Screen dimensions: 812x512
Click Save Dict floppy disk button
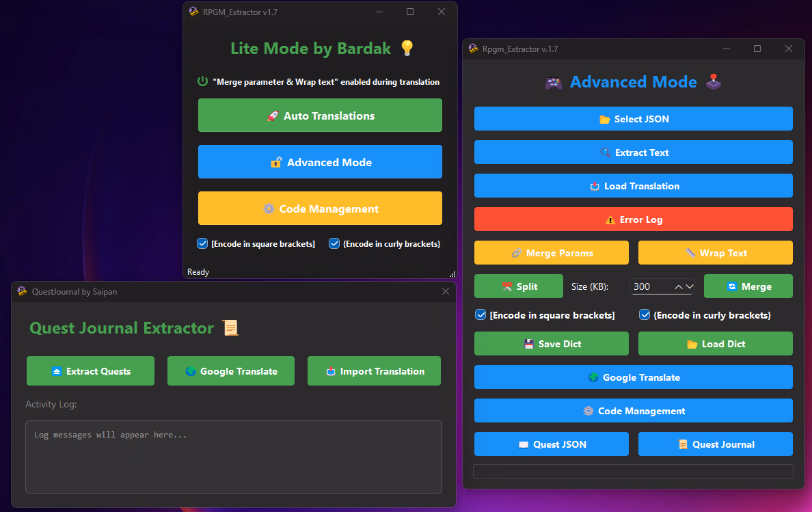(x=551, y=344)
